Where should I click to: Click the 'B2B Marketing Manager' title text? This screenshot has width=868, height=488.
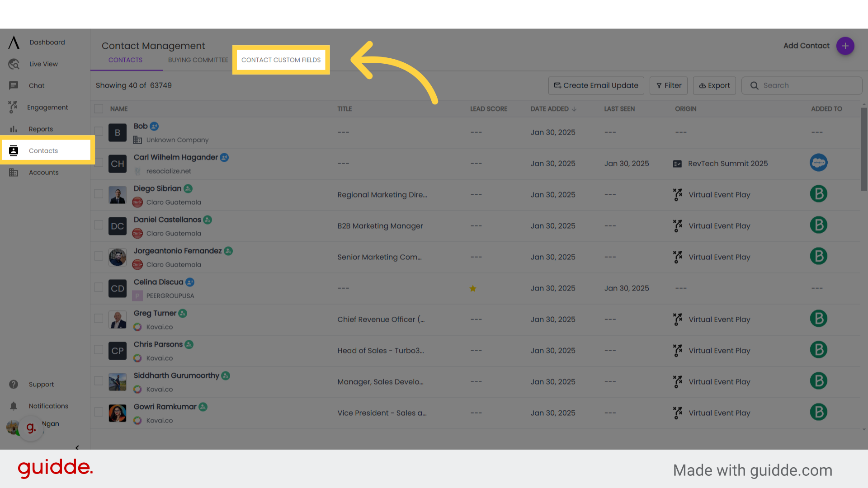pos(380,226)
